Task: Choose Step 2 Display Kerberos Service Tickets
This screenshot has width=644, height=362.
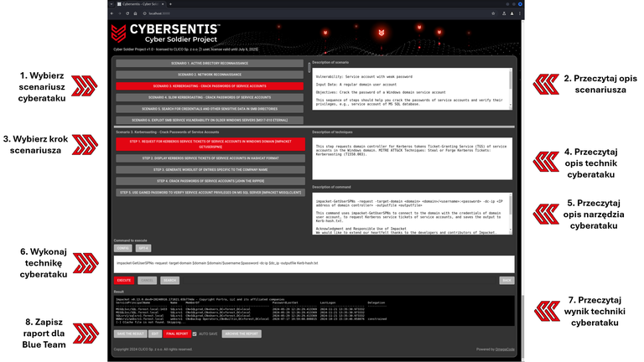Action: (210, 158)
